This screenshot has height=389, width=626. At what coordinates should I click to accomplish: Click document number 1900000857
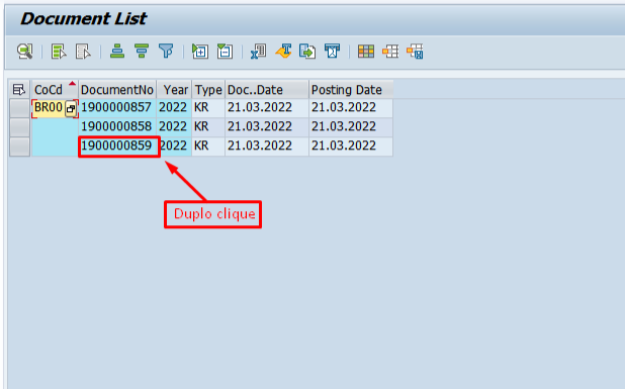[x=116, y=107]
